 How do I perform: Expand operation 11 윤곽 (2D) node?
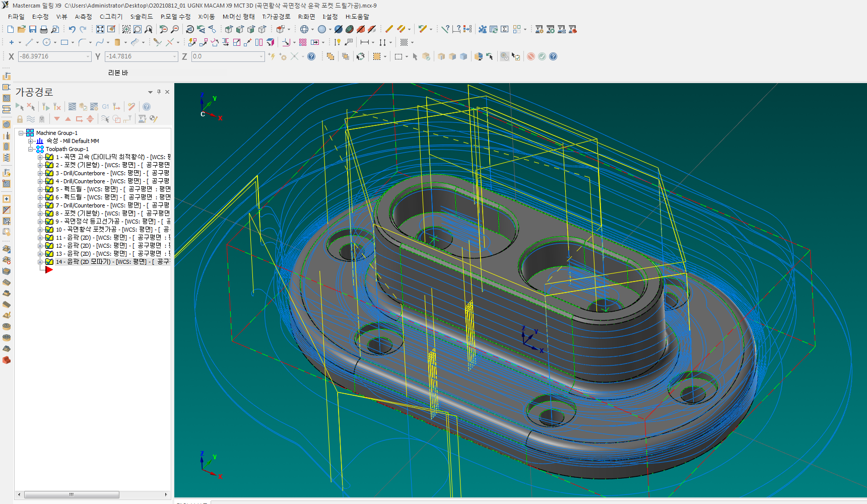(40, 238)
